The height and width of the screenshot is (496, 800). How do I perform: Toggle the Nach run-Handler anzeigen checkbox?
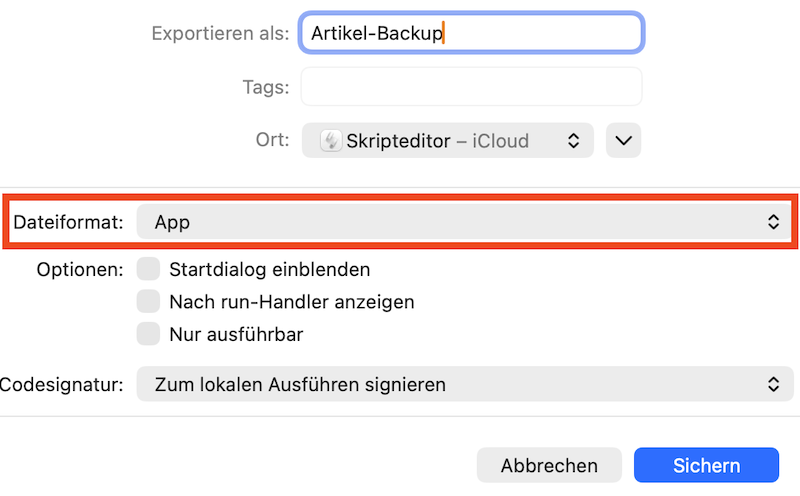(149, 301)
